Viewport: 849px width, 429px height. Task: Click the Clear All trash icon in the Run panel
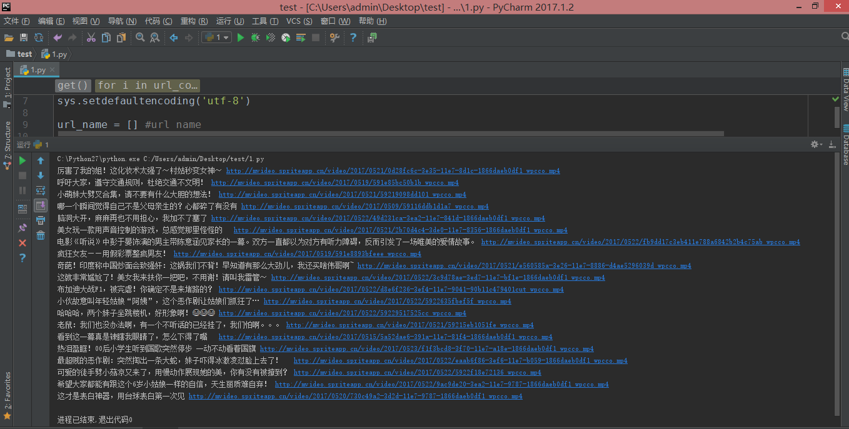tap(41, 236)
